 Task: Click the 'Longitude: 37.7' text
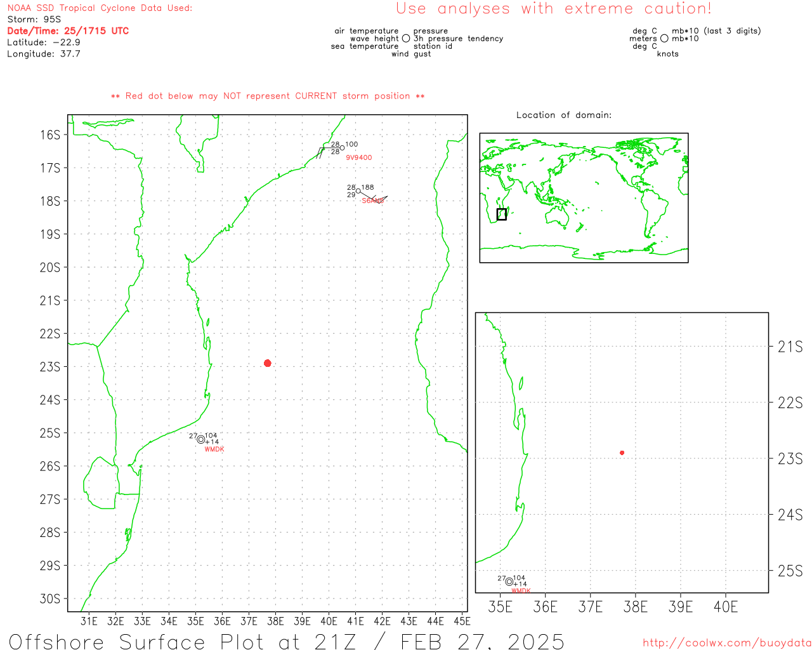(x=44, y=54)
